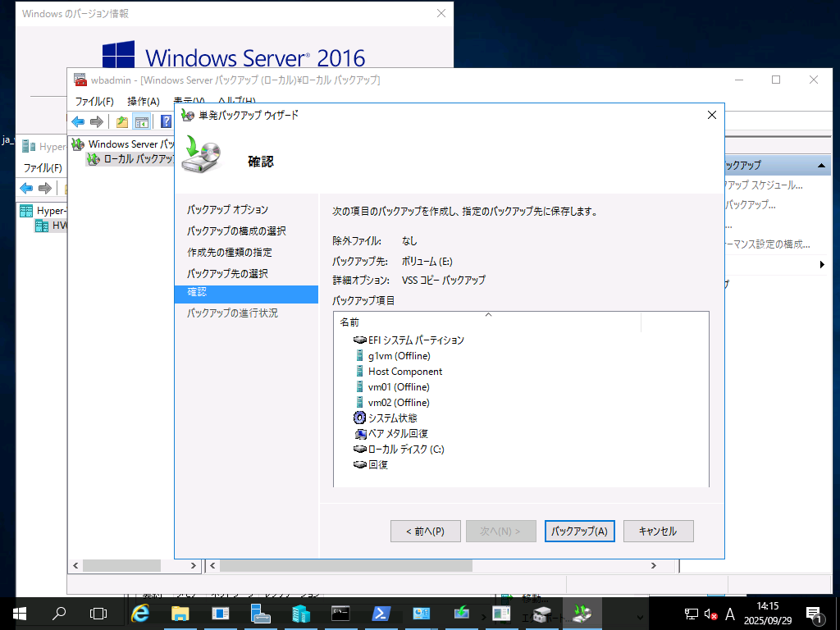Launch Internet Explorer from the taskbar
Image resolution: width=840 pixels, height=630 pixels.
coord(142,613)
